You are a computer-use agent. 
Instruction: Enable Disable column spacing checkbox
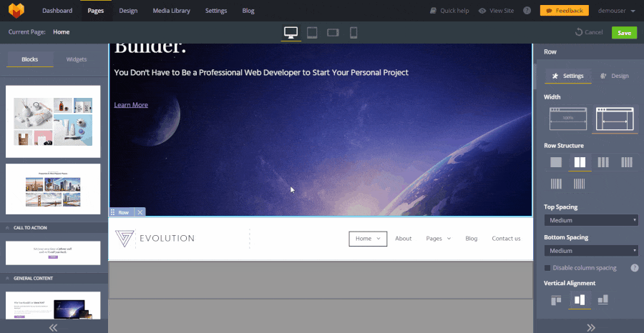click(x=548, y=268)
